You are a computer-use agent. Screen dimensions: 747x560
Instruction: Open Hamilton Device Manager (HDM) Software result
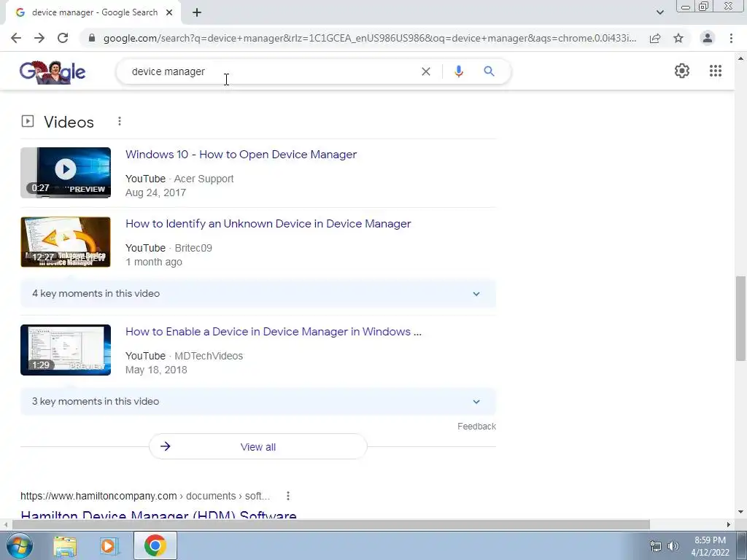coord(158,515)
